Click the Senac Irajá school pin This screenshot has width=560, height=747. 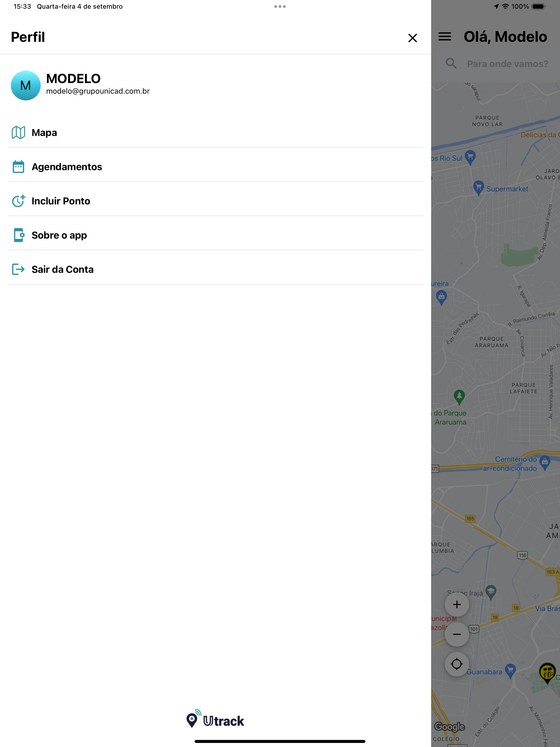pos(491,592)
